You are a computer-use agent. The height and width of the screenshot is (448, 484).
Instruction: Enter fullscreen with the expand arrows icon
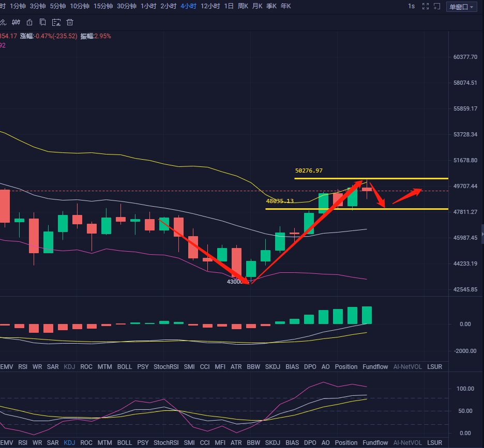point(426,6)
